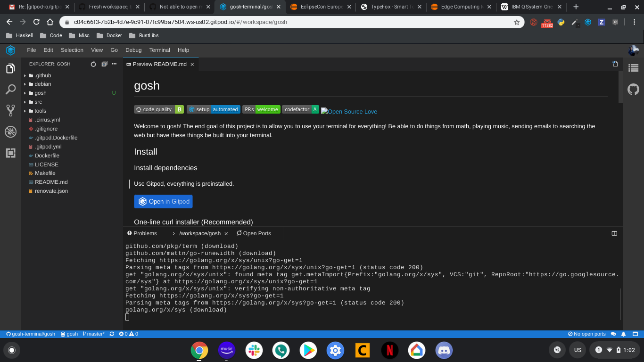Click the code quality B badge
Viewport: 644px width, 362px height.
[x=159, y=109]
